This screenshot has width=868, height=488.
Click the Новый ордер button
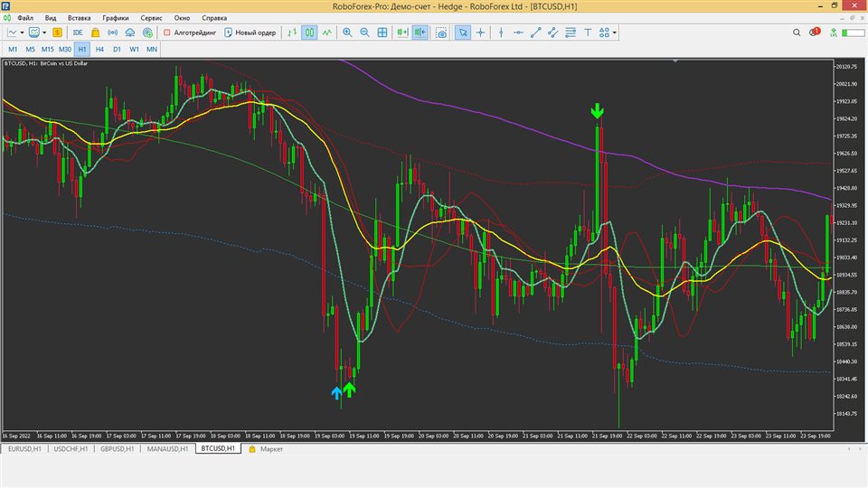[x=250, y=33]
